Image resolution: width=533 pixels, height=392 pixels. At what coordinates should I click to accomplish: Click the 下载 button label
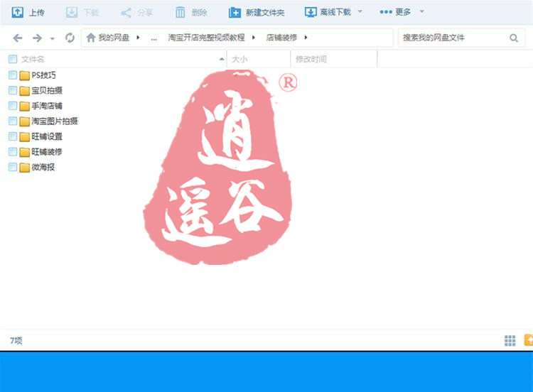click(91, 13)
